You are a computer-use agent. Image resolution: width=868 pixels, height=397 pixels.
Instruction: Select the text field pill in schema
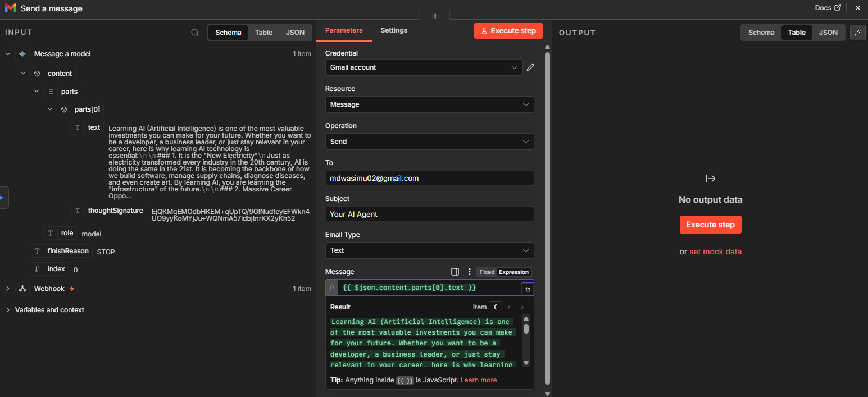click(87, 127)
